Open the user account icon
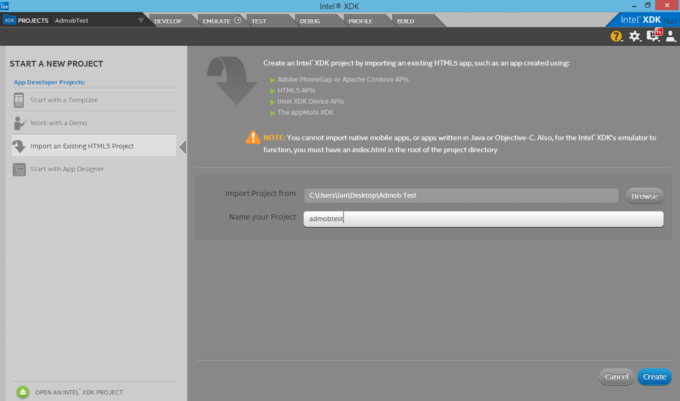The width and height of the screenshot is (680, 401). coord(670,36)
